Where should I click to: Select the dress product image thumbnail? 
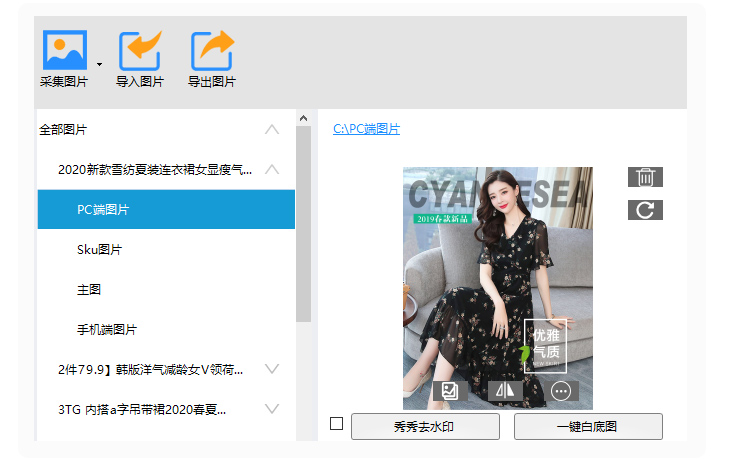coord(498,288)
